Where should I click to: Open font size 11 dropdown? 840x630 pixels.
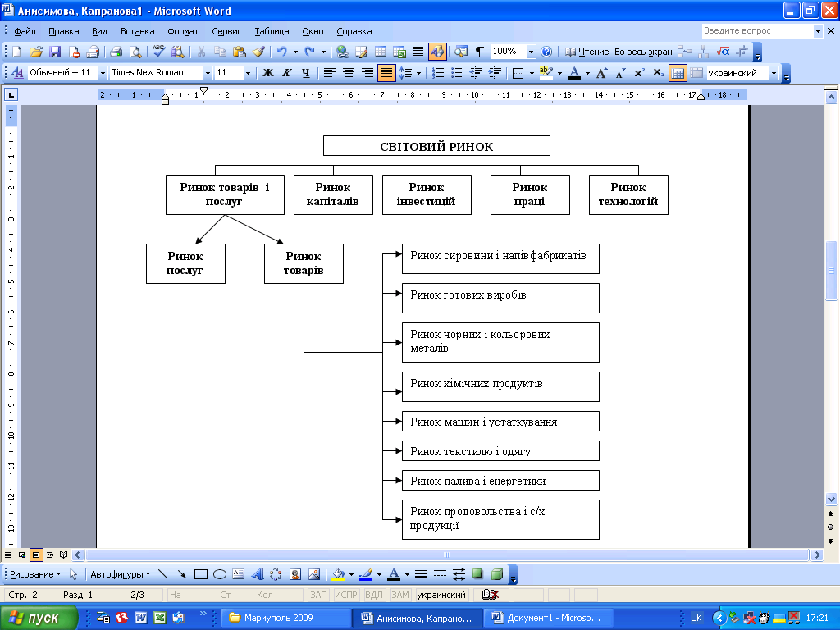pyautogui.click(x=248, y=73)
